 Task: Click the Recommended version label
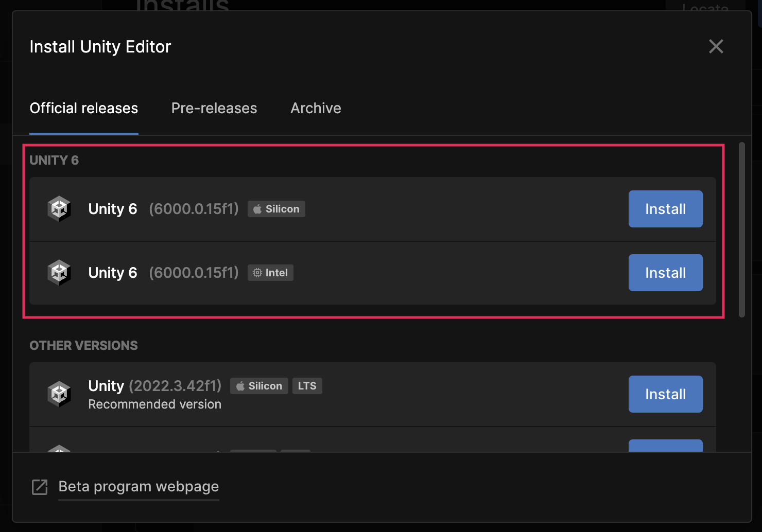(154, 404)
